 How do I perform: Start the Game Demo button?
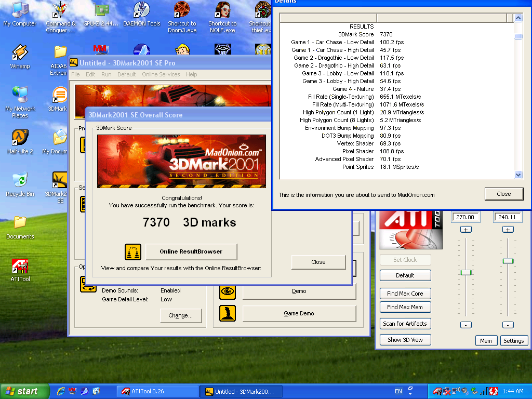[x=299, y=313]
